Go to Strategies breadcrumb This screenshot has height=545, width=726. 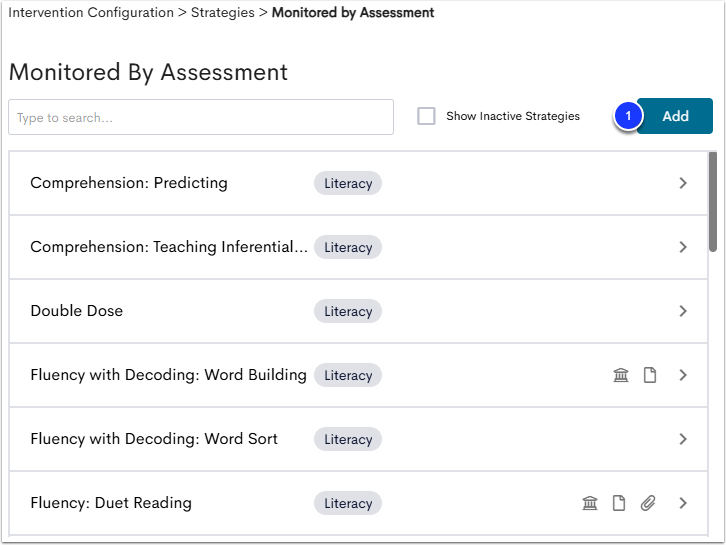tap(223, 13)
